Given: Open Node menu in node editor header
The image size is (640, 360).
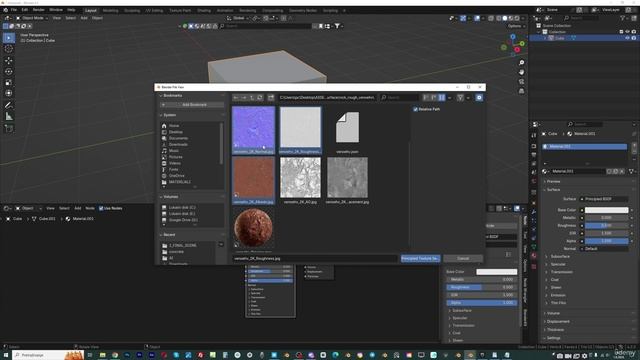Looking at the screenshot, I should point(90,208).
